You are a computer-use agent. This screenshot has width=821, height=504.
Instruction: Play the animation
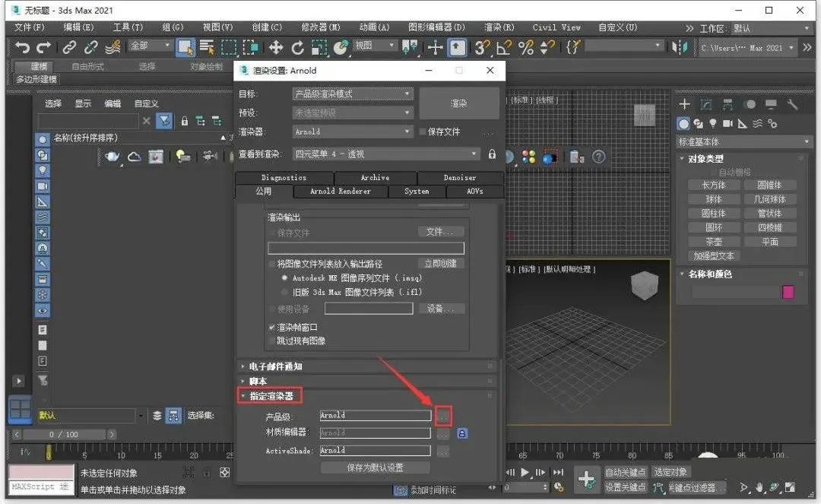pos(525,472)
